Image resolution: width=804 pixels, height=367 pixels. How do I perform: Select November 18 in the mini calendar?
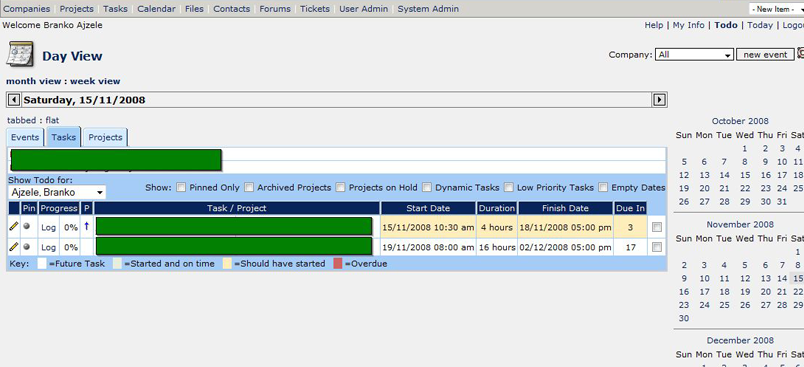point(723,292)
